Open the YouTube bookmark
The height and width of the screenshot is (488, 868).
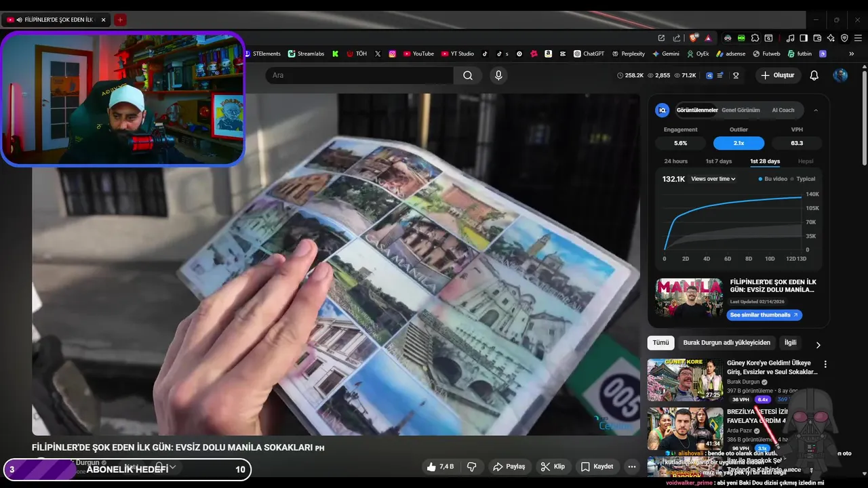tap(418, 54)
